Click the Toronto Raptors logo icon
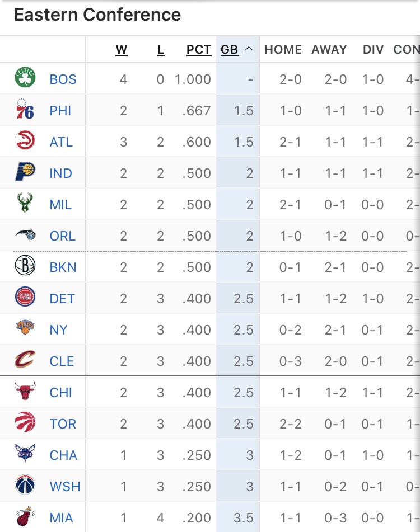Viewport: 420px width, 532px height. (x=25, y=423)
